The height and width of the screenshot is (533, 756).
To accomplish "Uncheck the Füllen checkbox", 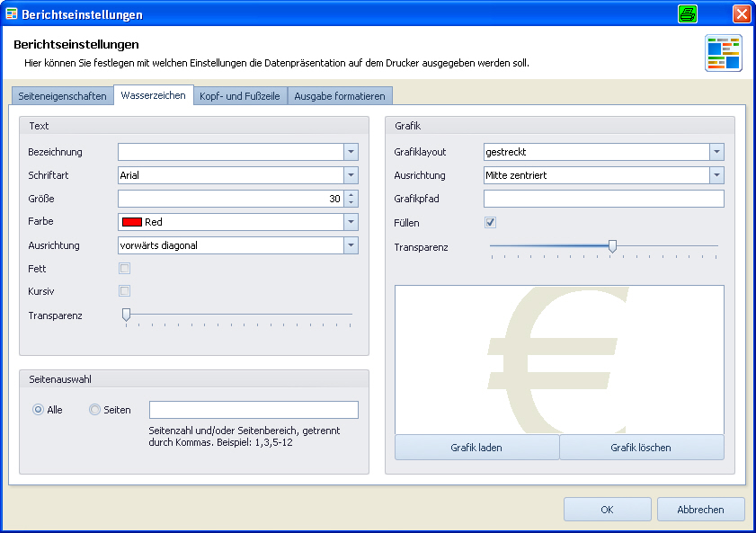I will [x=490, y=222].
